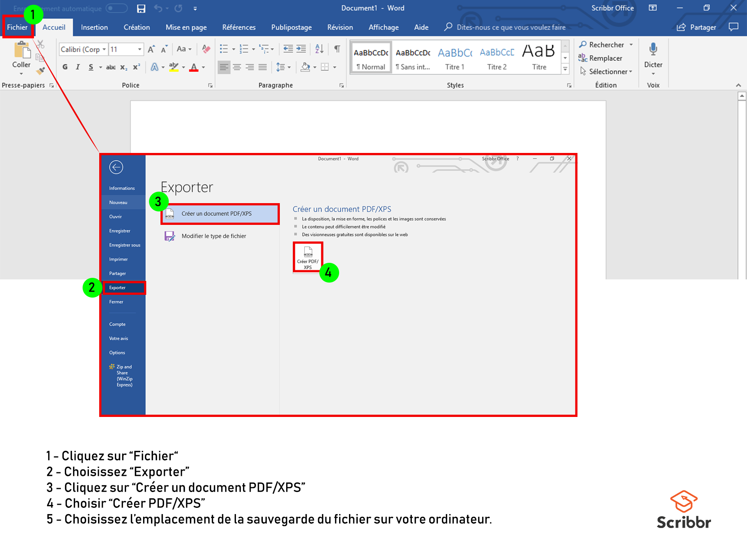Click the red font color button
Screen dimensions: 747x560
(x=194, y=67)
